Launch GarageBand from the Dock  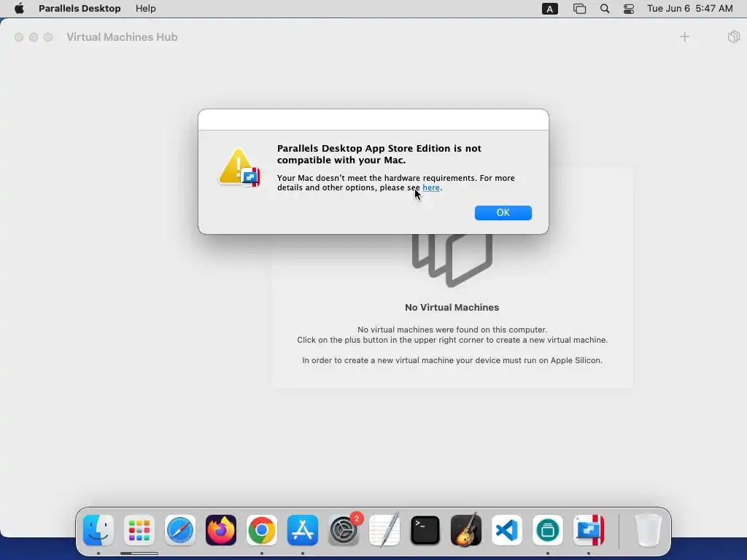(x=466, y=530)
